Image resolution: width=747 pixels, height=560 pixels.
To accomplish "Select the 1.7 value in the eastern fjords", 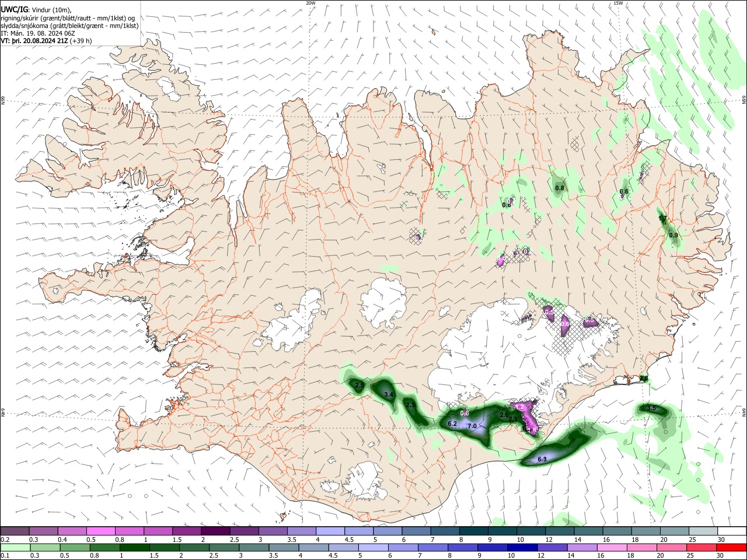I will coord(662,219).
